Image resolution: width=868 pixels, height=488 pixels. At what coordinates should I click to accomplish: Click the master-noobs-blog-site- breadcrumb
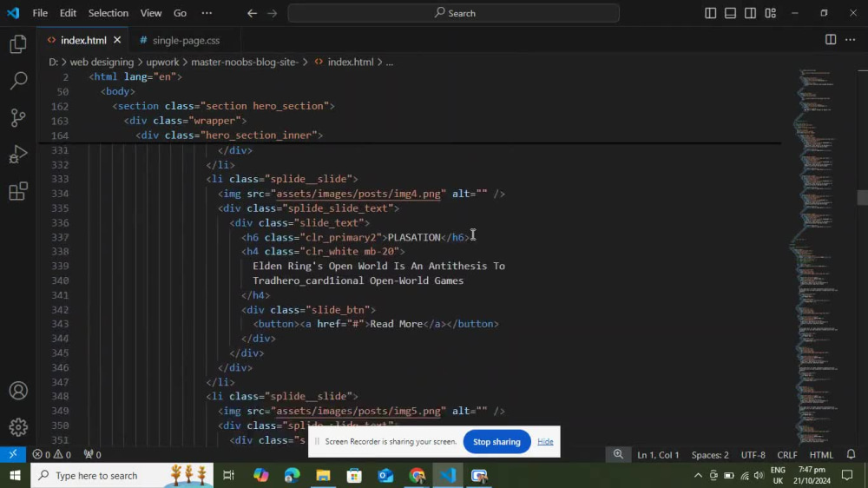(x=245, y=62)
